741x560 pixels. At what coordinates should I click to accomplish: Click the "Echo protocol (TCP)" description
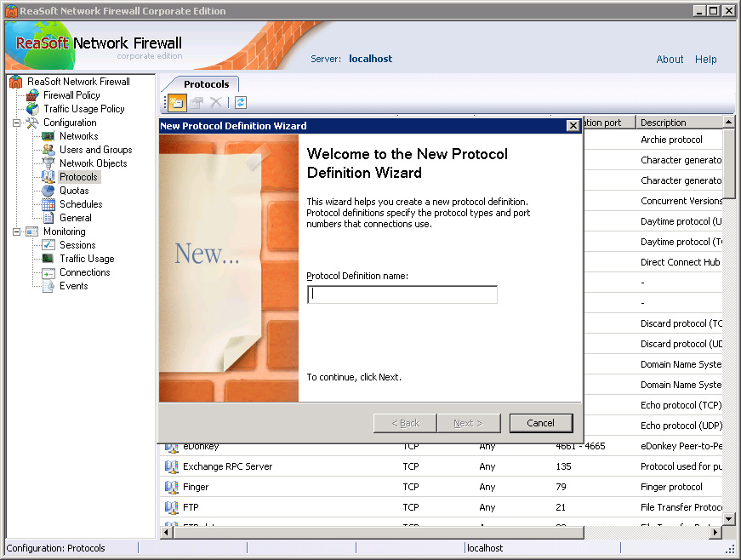[681, 405]
